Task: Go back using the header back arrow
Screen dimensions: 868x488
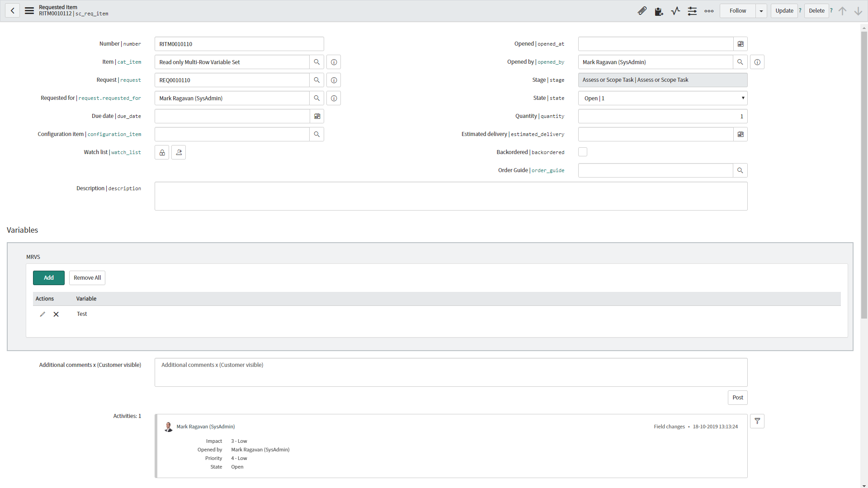Action: click(13, 11)
